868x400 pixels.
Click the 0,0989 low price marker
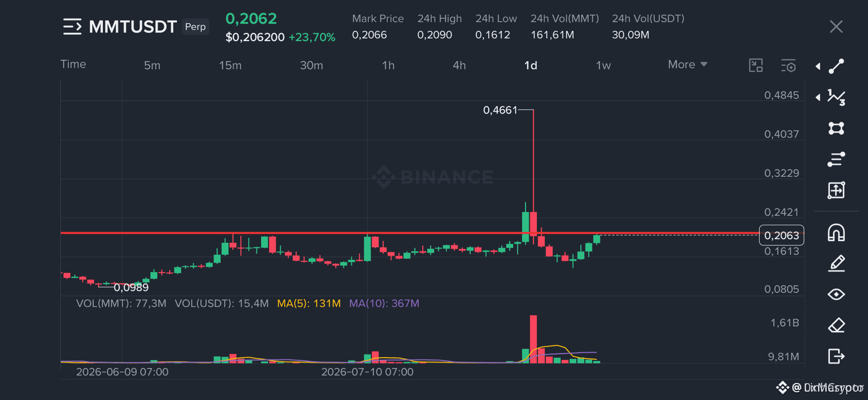point(131,287)
